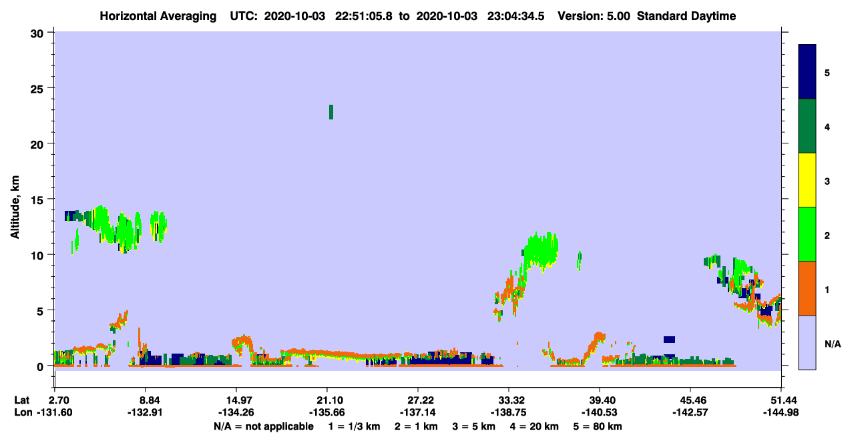This screenshot has width=868, height=445.
Task: Click the altitude tick label 25
Action: click(x=39, y=88)
